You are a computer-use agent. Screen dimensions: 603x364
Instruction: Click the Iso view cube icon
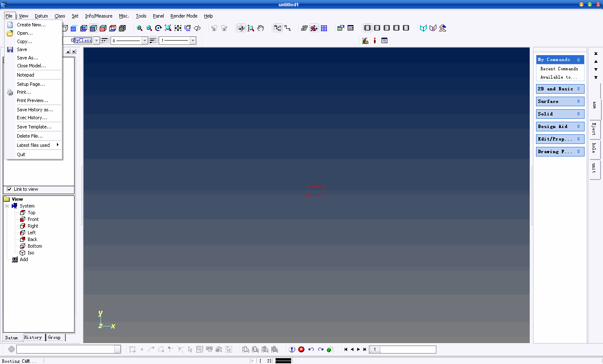click(x=23, y=253)
